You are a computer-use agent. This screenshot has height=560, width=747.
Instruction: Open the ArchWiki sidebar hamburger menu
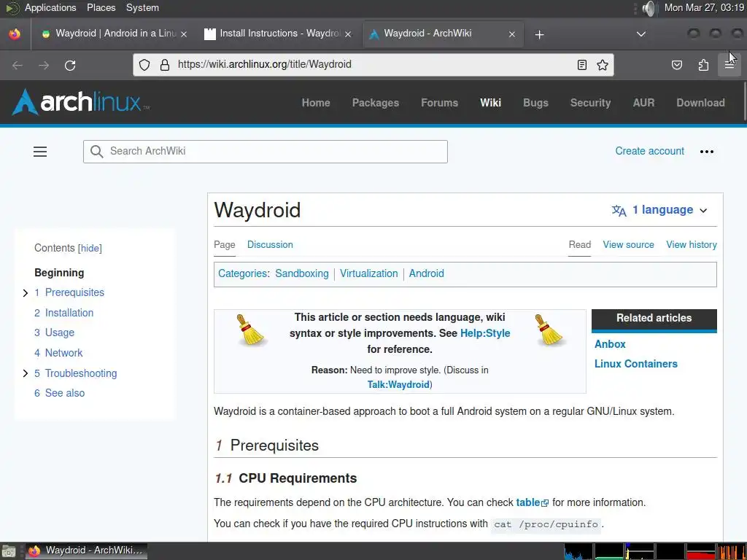(40, 152)
